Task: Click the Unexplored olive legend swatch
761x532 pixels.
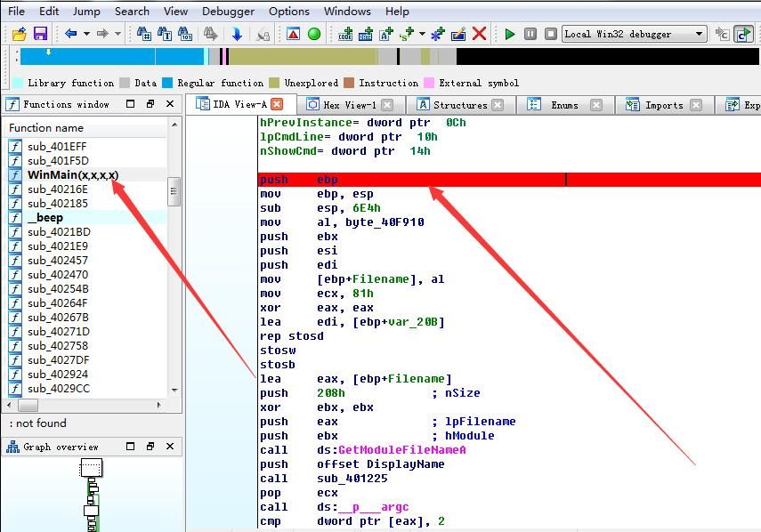Action: point(274,83)
